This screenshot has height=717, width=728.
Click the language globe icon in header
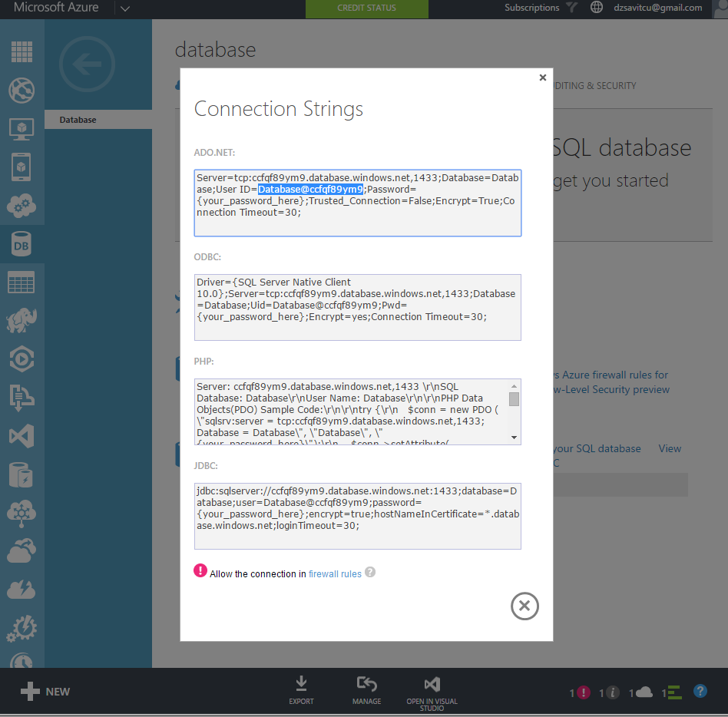click(x=597, y=8)
